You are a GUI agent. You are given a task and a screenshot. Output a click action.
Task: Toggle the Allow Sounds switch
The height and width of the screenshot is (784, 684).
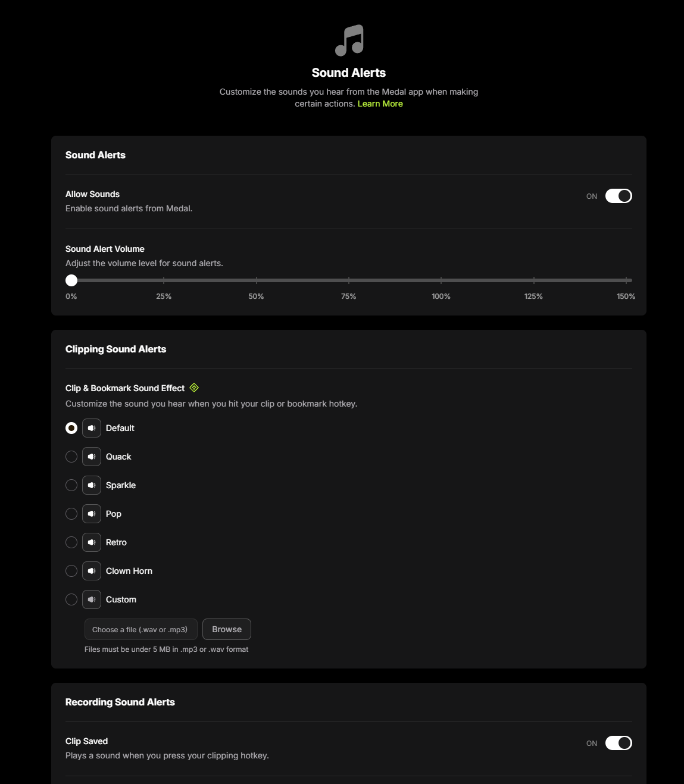tap(619, 196)
